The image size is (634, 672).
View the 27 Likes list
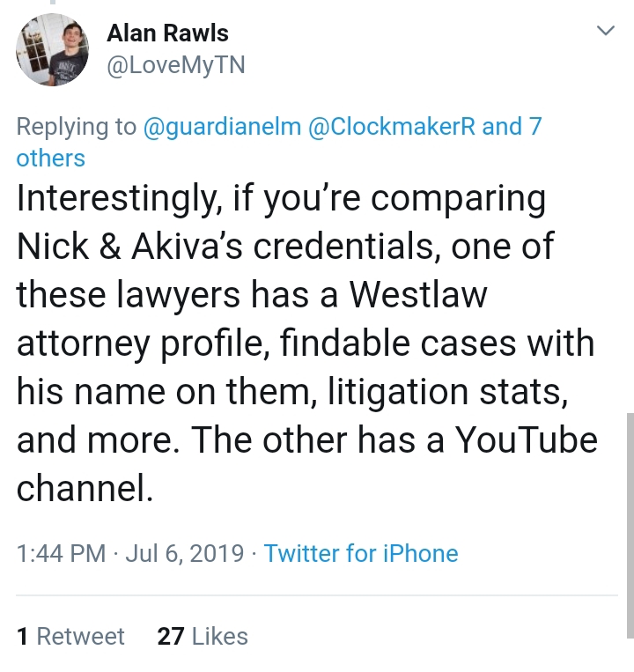[203, 636]
